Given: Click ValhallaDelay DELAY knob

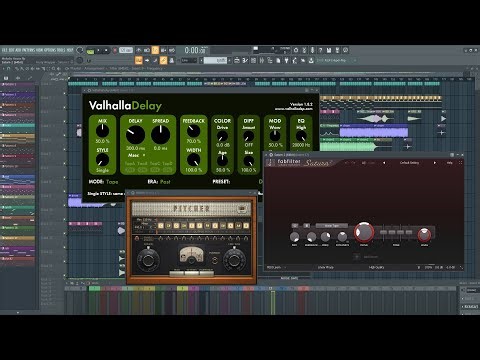Looking at the screenshot, I should point(135,135).
